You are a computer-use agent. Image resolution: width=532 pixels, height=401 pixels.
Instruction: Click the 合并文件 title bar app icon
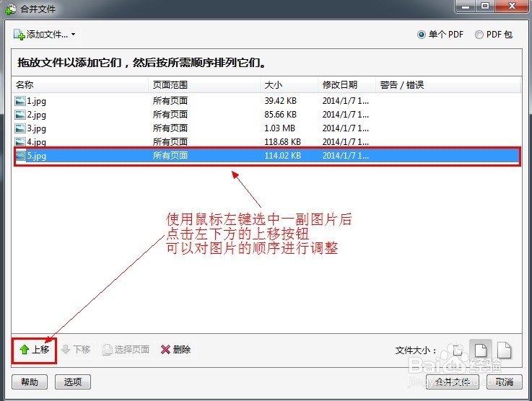10,9
